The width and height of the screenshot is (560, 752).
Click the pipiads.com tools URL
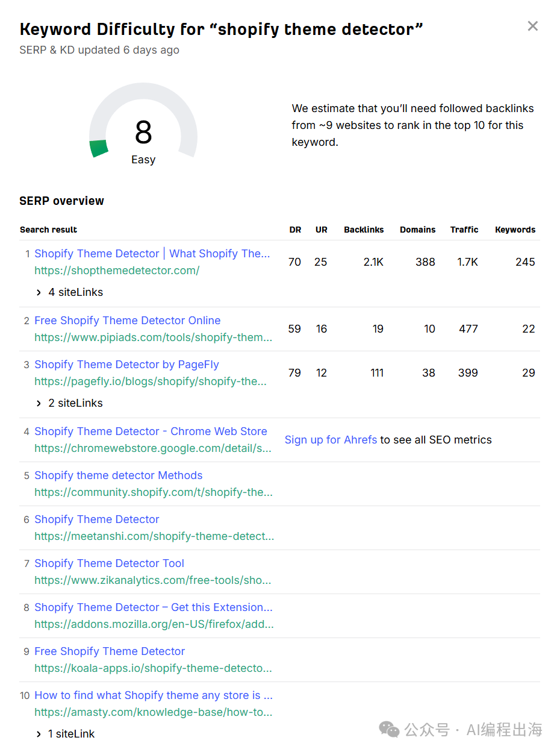click(153, 337)
